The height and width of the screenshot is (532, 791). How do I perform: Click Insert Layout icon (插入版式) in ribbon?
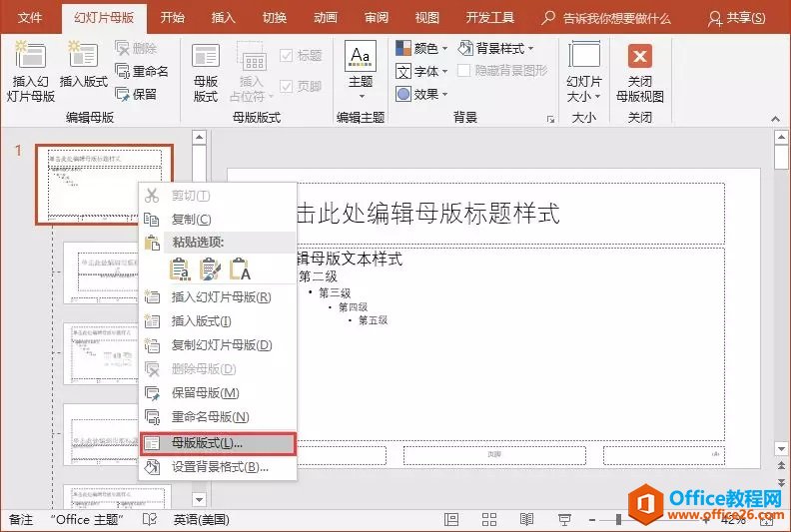(83, 64)
